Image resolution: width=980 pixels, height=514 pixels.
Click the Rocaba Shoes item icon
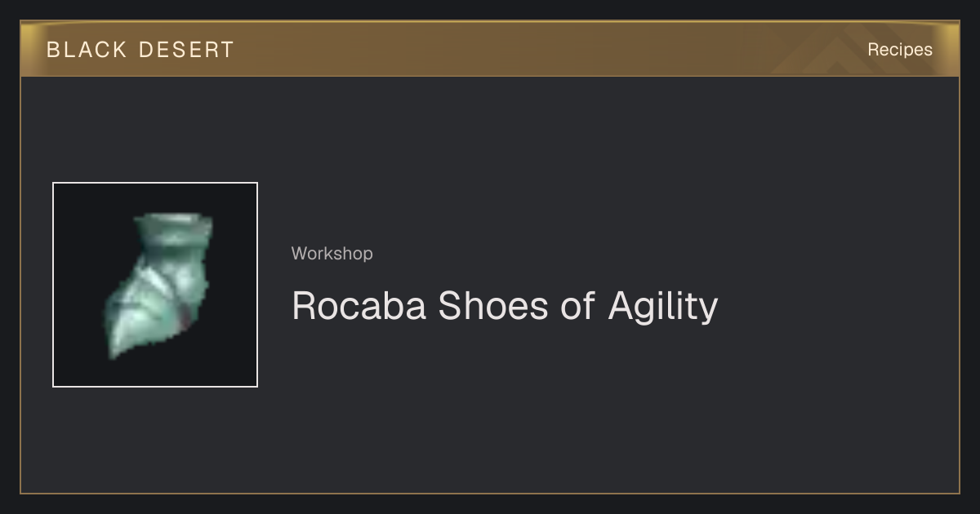pos(155,285)
